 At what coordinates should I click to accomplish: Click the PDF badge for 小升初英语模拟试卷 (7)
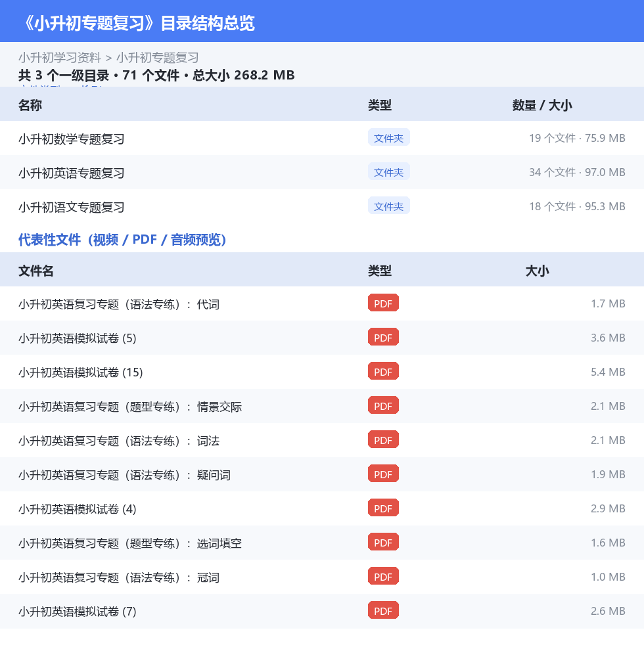[x=383, y=610]
